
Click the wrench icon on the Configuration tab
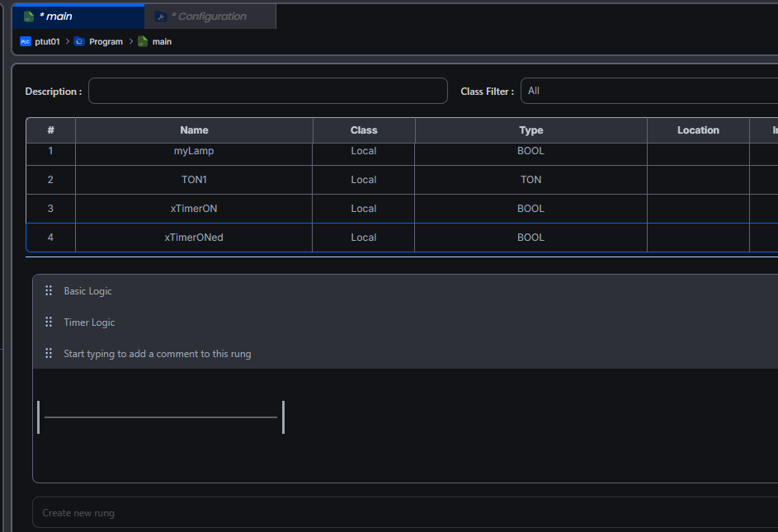[x=162, y=16]
